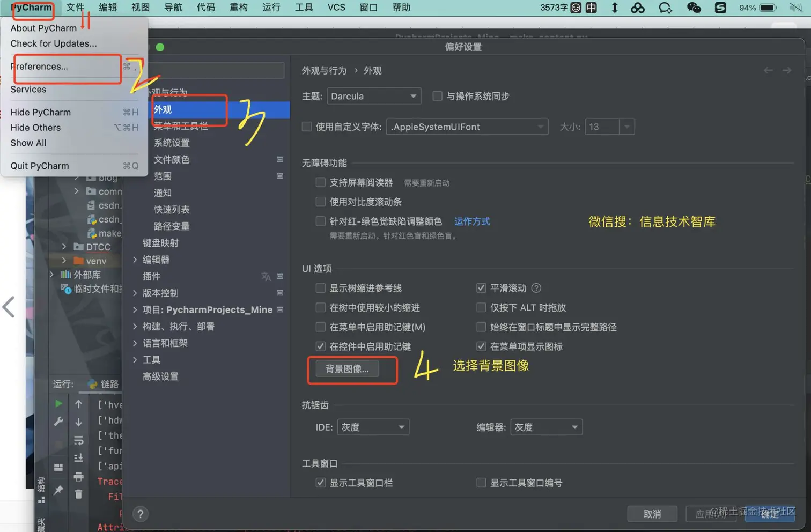Expand the 工具 settings category
Viewport: 811px width, 532px height.
coord(135,359)
